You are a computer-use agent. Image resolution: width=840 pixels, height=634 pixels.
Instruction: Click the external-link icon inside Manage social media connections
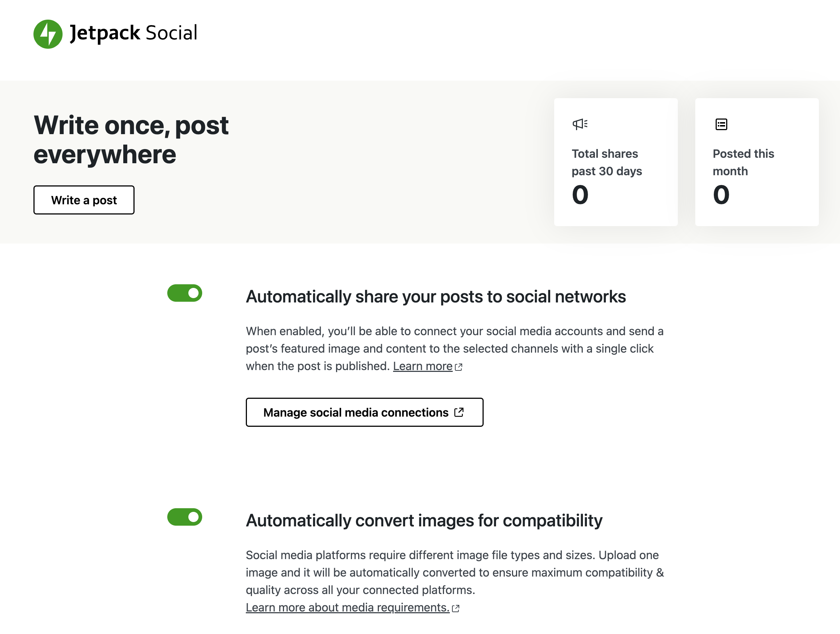[x=460, y=412]
